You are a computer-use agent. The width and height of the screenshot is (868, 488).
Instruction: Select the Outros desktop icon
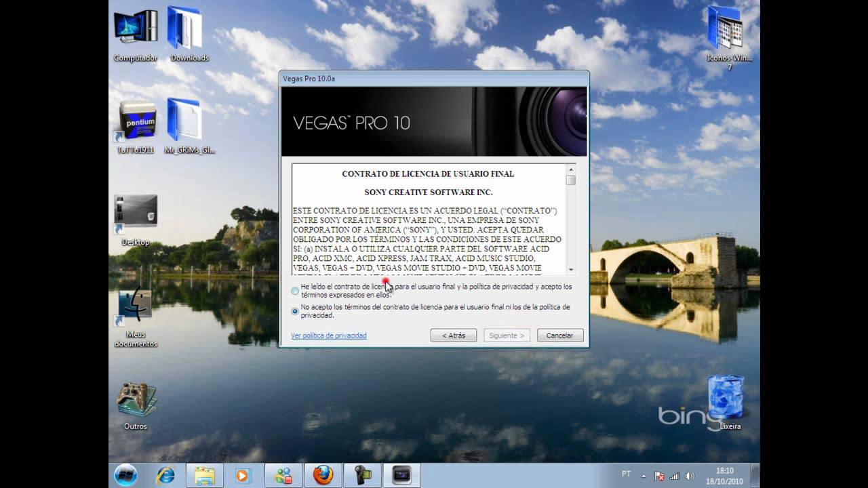click(136, 406)
